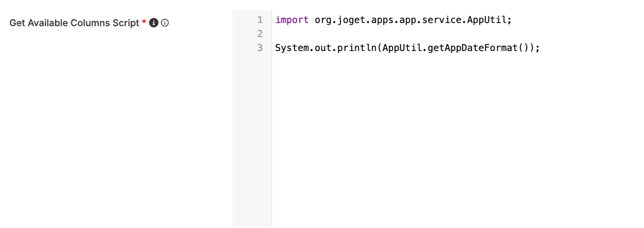Screen dimensions: 644x228
Task: Place cursor on 'AppUtil;' in the import line
Action: 489,20
